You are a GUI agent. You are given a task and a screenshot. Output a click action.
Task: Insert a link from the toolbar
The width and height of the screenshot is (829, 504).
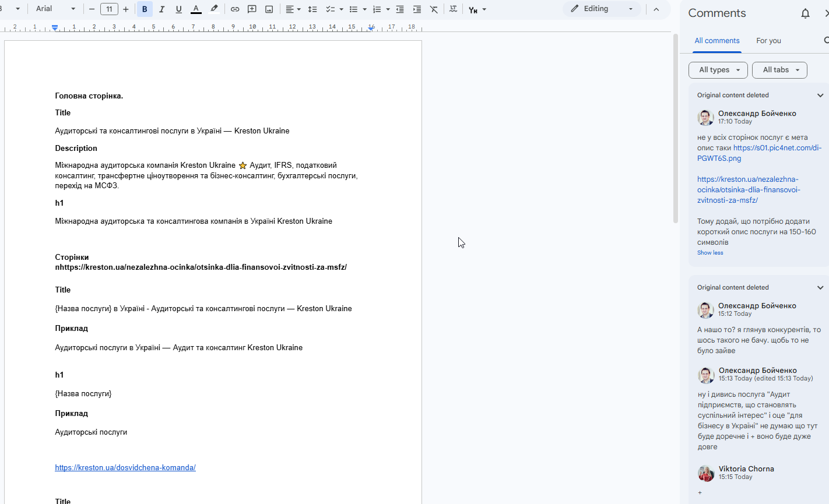[x=235, y=9]
